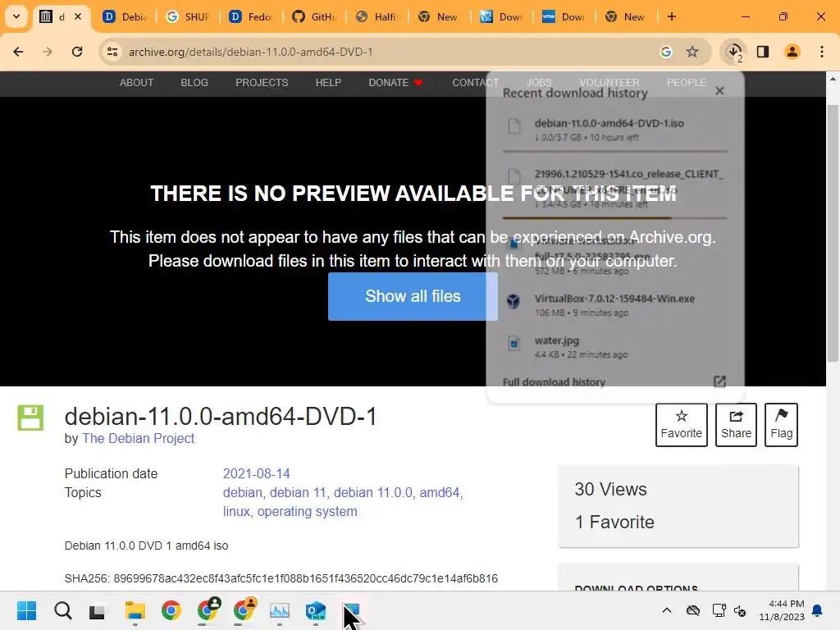Screen dimensions: 840x630
Task: Click the water.jpg file icon
Action: click(514, 343)
